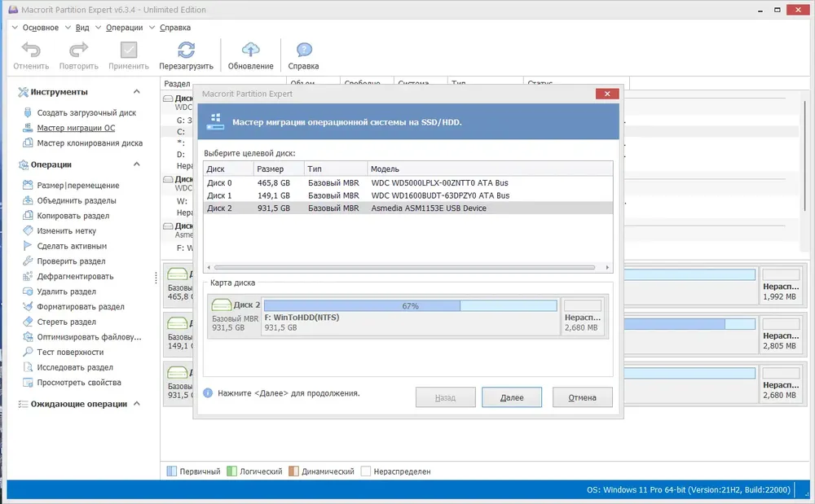815x504 pixels.
Task: Open the Вид menu
Action: coord(82,28)
